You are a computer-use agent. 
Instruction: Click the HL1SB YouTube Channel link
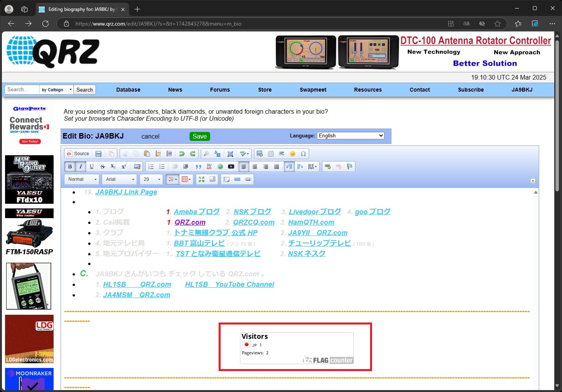coord(230,284)
